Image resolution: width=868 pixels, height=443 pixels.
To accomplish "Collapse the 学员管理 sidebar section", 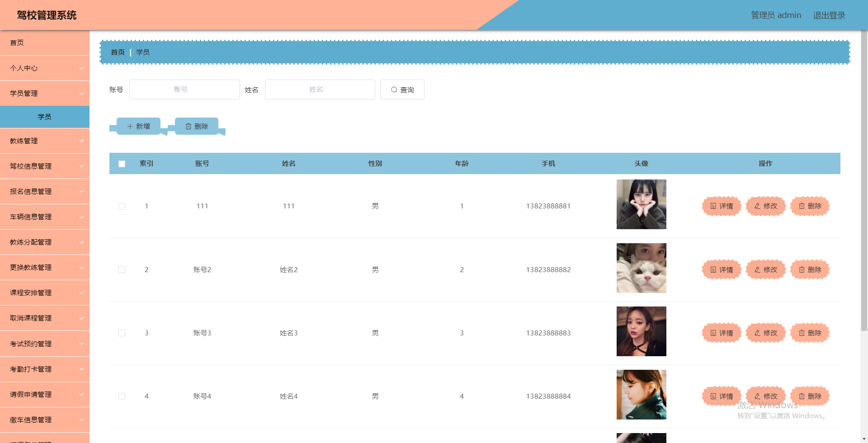I will [44, 93].
